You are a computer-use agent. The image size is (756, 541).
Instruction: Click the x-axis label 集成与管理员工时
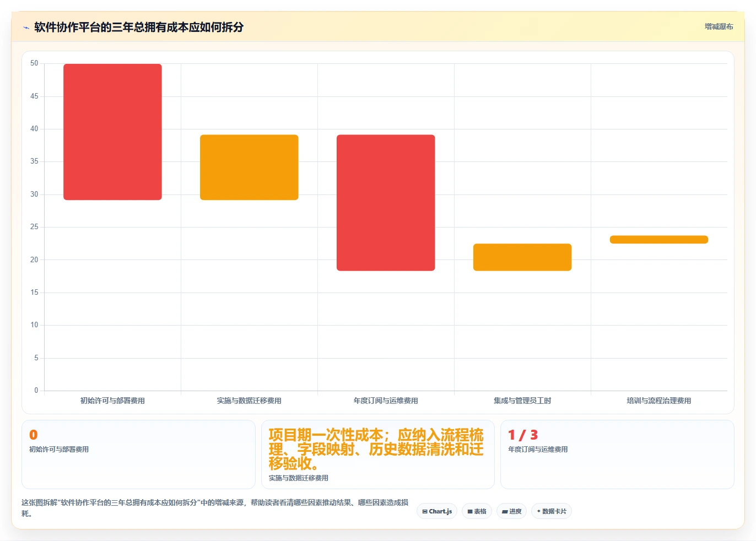[522, 401]
